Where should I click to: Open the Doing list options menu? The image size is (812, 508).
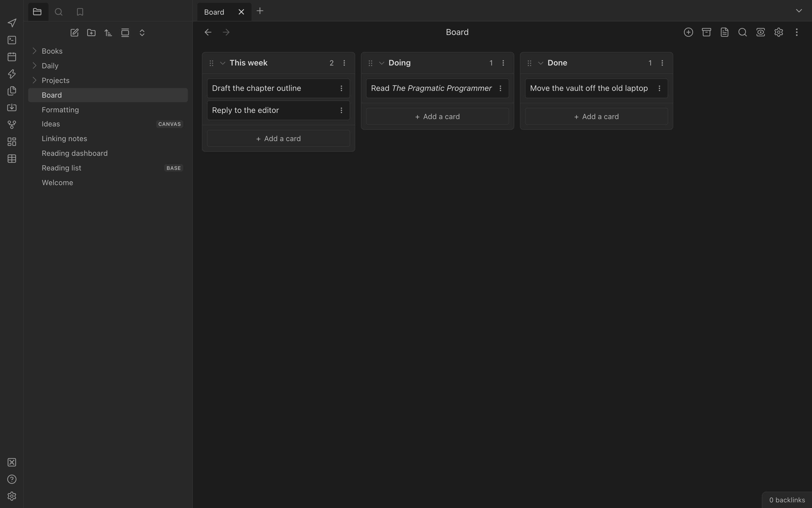503,63
